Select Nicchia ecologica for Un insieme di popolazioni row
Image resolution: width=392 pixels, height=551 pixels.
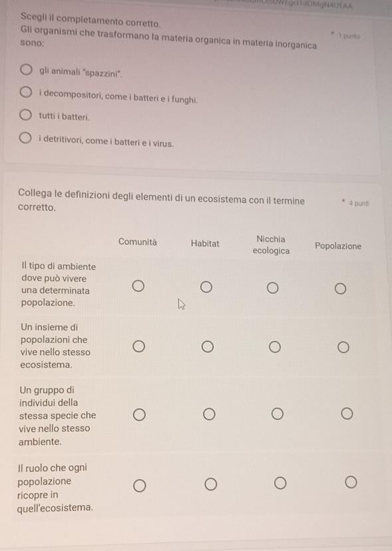tap(275, 347)
